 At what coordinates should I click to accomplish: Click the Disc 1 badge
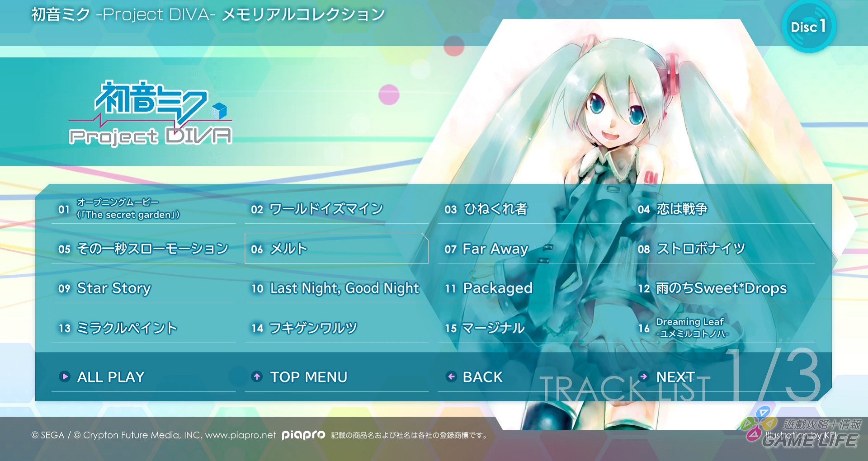coord(809,26)
